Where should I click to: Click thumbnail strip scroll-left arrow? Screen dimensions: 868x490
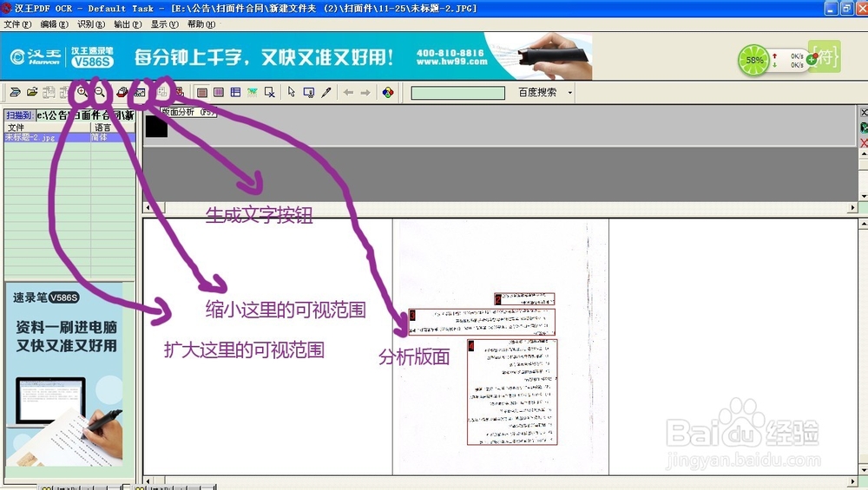tap(148, 207)
